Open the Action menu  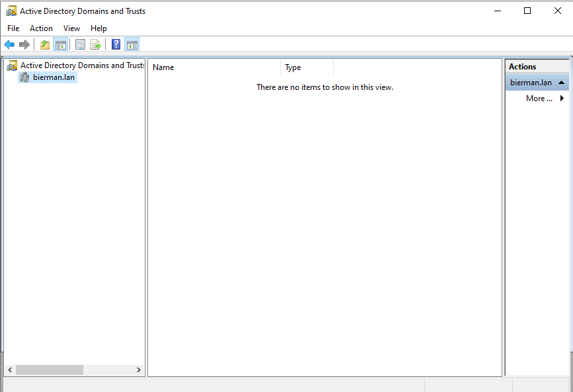coord(41,28)
